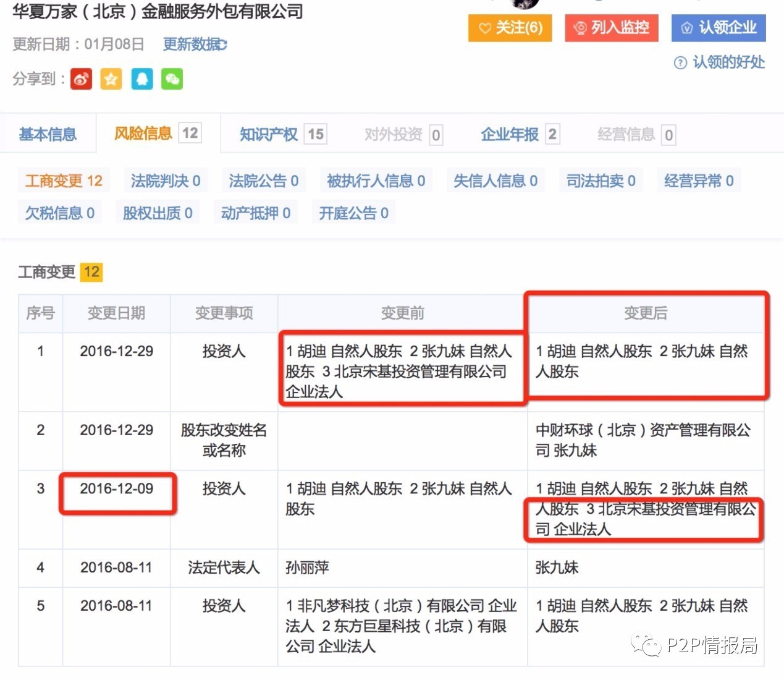Click 投资人 in row 1
This screenshot has width=784, height=680.
(x=224, y=351)
